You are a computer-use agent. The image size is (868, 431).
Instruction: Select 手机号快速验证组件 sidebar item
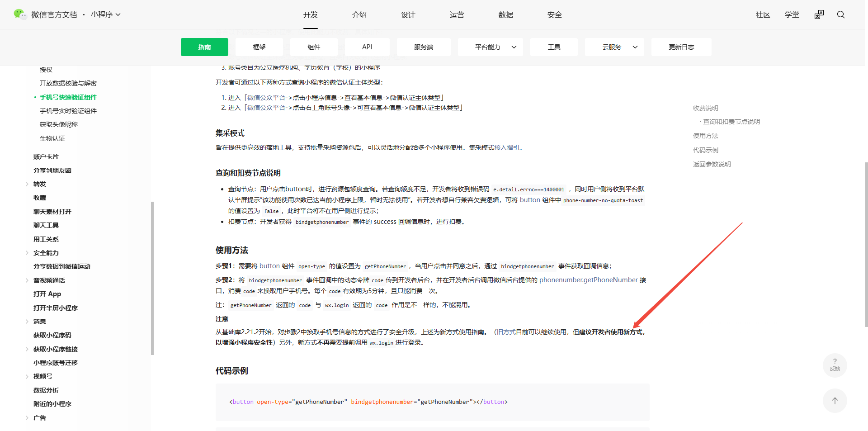click(x=68, y=97)
